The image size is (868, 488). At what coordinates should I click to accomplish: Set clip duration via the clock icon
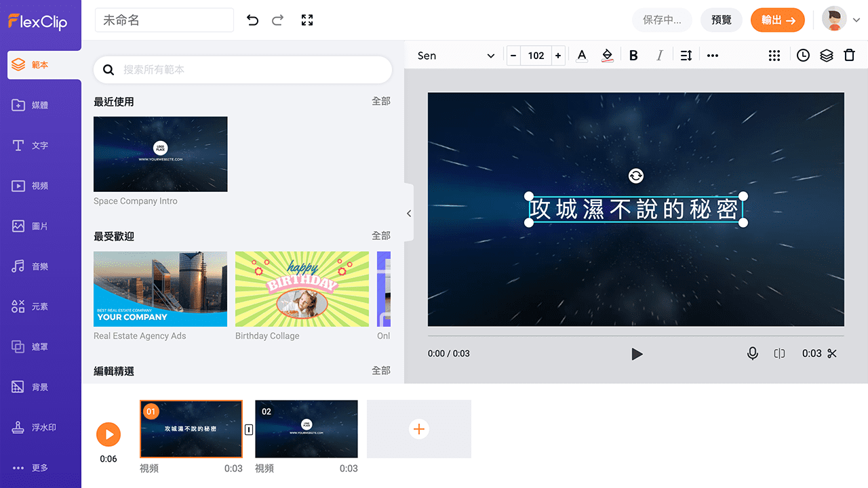(x=803, y=55)
